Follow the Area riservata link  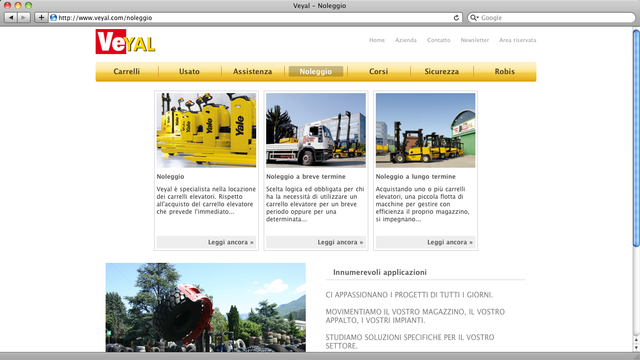(518, 40)
